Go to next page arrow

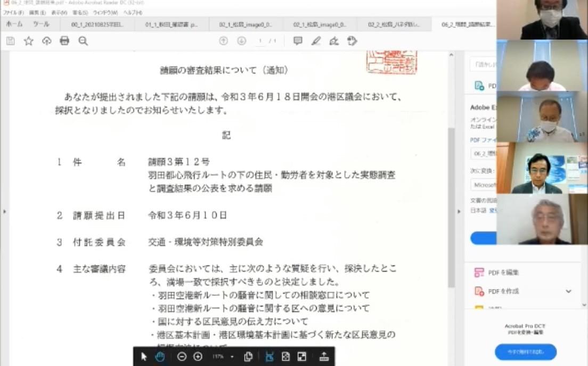(x=241, y=41)
